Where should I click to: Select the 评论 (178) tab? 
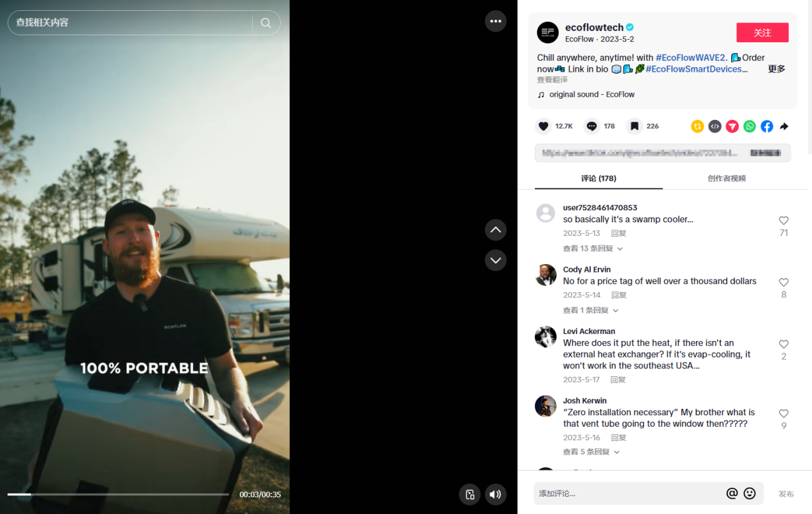pyautogui.click(x=598, y=178)
